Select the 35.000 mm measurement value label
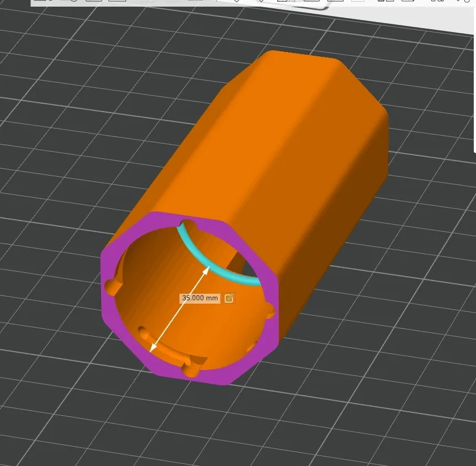 200,298
